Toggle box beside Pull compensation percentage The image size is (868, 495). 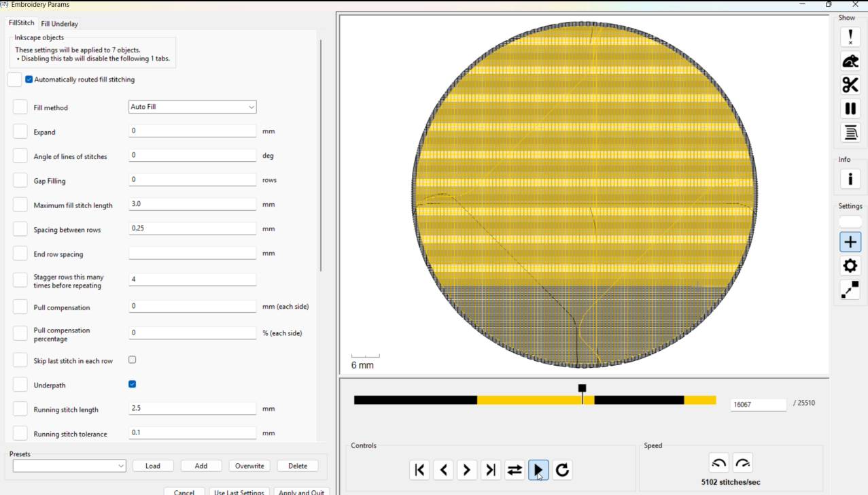coord(20,334)
